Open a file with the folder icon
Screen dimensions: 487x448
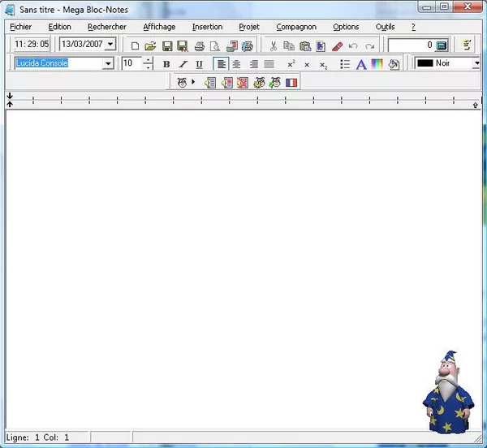(151, 46)
